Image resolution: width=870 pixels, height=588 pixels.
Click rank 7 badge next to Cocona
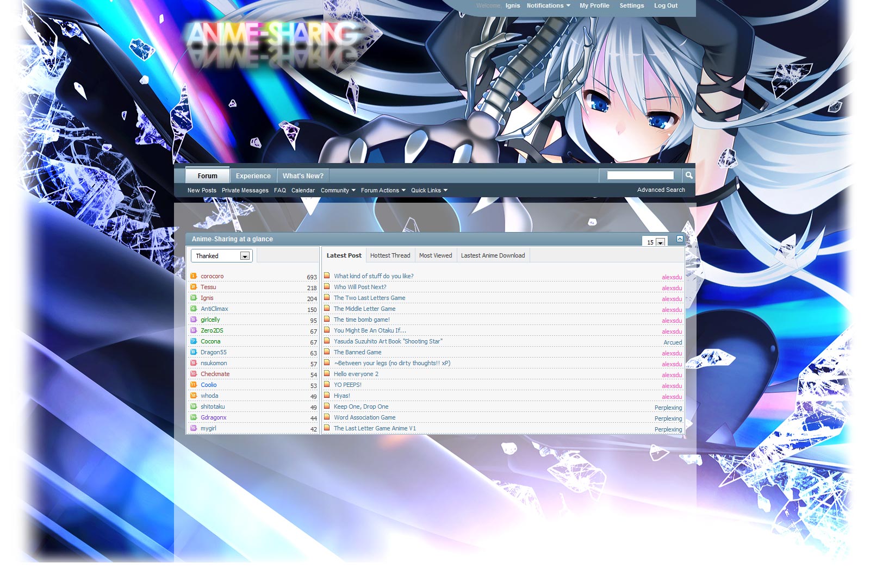tap(193, 341)
